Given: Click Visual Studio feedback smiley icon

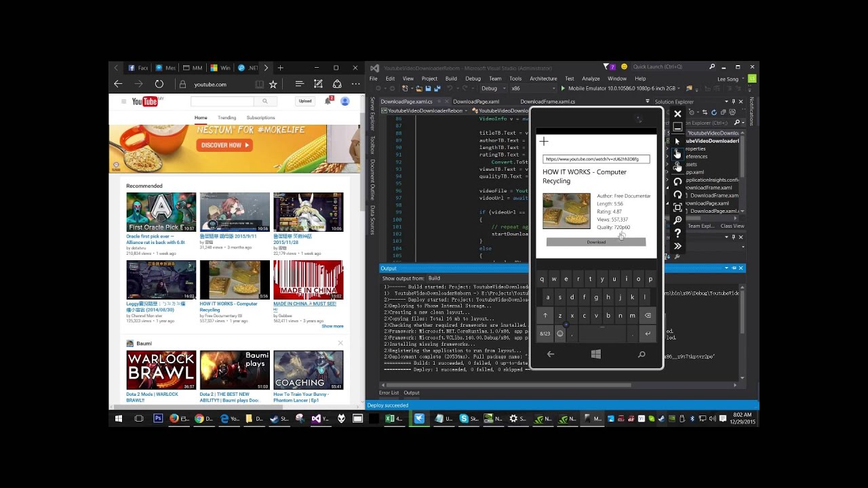Looking at the screenshot, I should (x=624, y=67).
